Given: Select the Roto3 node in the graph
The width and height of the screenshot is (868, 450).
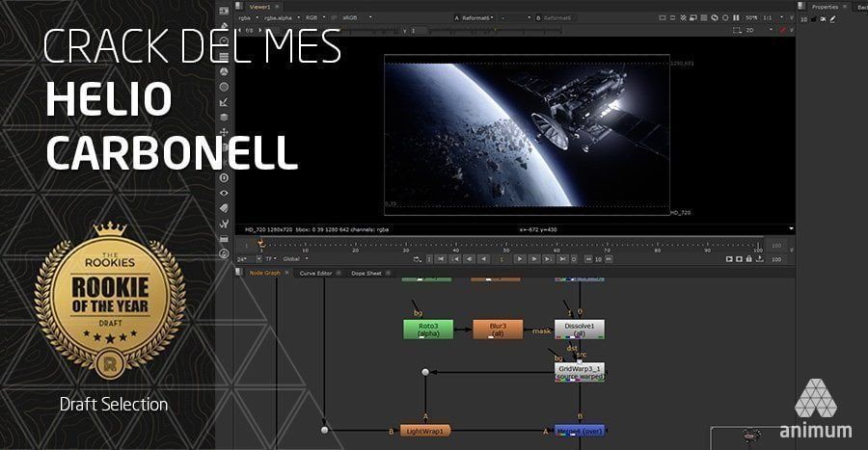Looking at the screenshot, I should coord(428,330).
